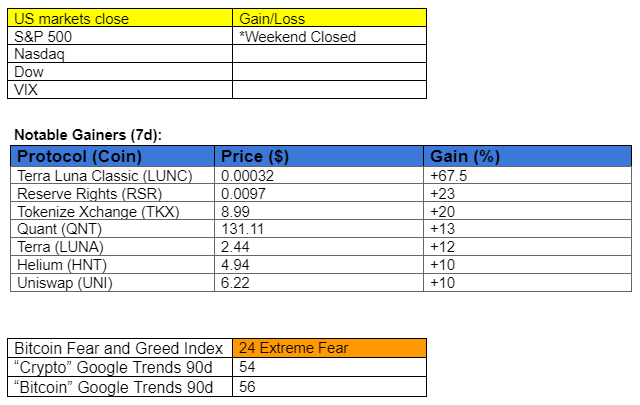Click the Terra Luna Classic (LUNC) cell
Viewport: 640px width, 405px height.
[x=113, y=176]
